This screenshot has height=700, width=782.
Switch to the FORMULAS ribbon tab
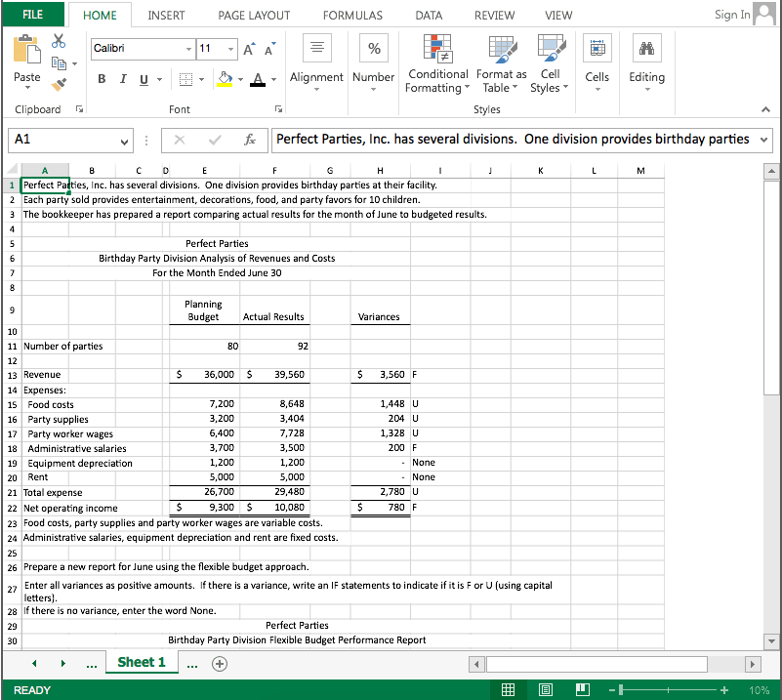pyautogui.click(x=351, y=15)
